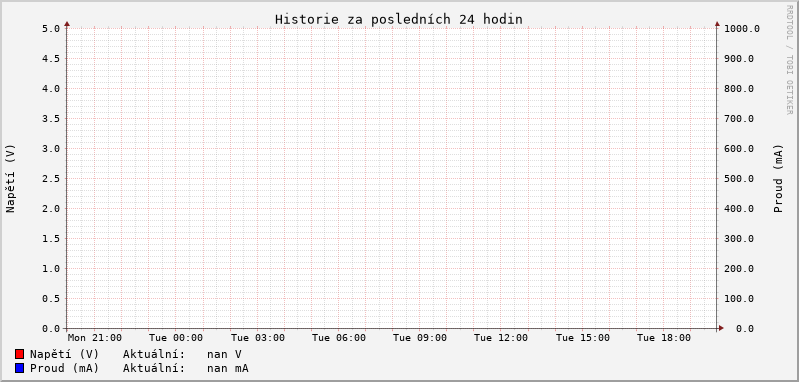The width and height of the screenshot is (799, 382).
Task: Click the left axis value 3.0
Action: [x=51, y=149]
